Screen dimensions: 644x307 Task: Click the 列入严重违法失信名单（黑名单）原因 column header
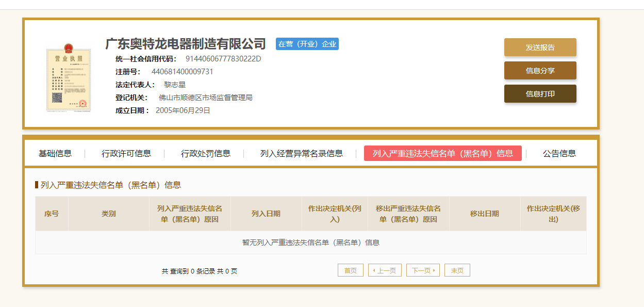coord(190,214)
